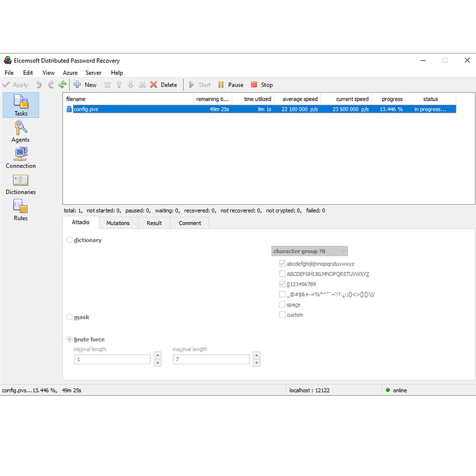Sort by the time utilized column header
Image resolution: width=476 pixels, height=476 pixels.
(253, 99)
